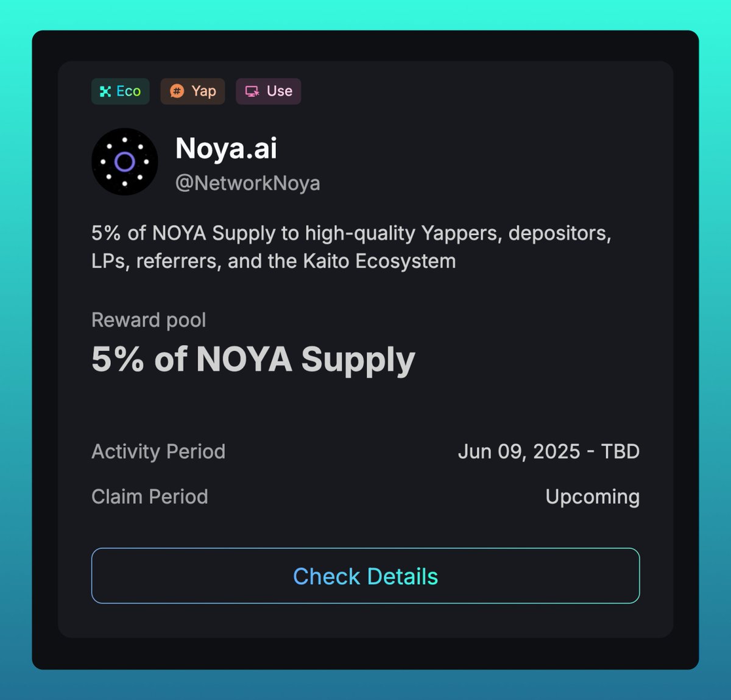Click the Upcoming claim status
The image size is (731, 700).
[x=593, y=497]
